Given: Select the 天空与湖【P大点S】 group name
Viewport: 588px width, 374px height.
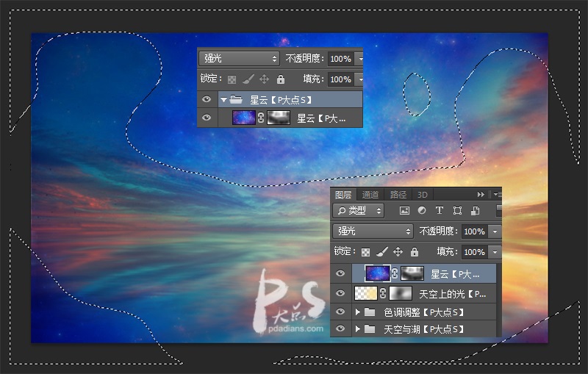Looking at the screenshot, I should click(424, 329).
